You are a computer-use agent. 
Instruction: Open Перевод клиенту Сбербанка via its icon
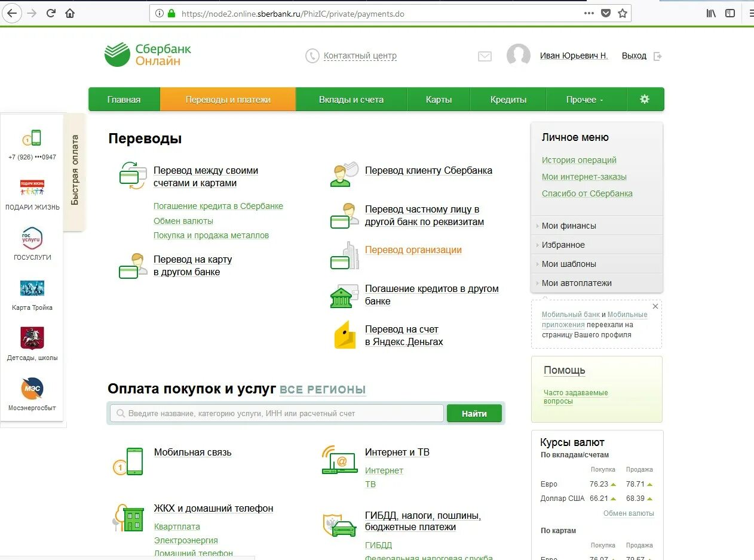pos(343,173)
